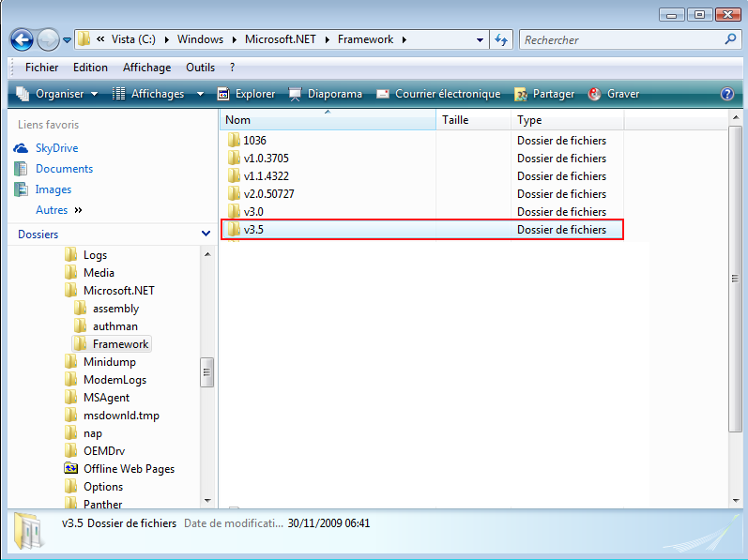The image size is (748, 560).
Task: Expand the Affichages dropdown arrow
Action: [200, 95]
